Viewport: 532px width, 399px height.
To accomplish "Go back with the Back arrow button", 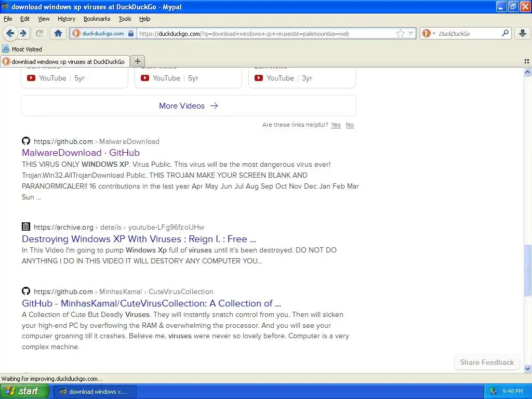I will point(10,33).
